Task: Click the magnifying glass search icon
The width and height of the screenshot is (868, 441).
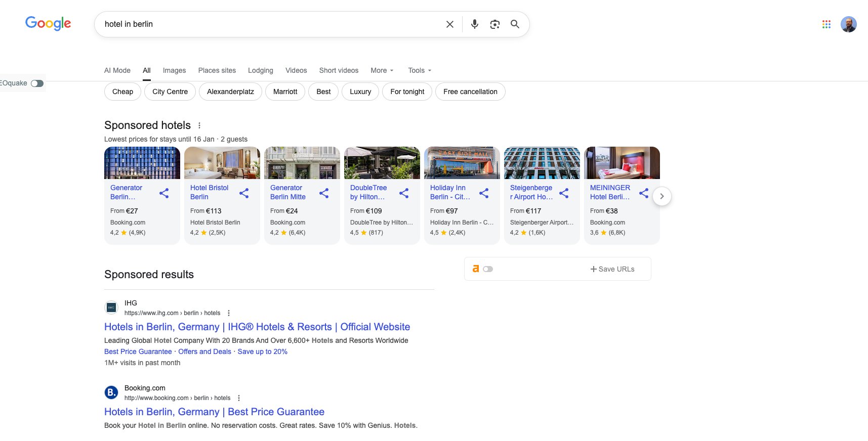Action: pos(515,24)
